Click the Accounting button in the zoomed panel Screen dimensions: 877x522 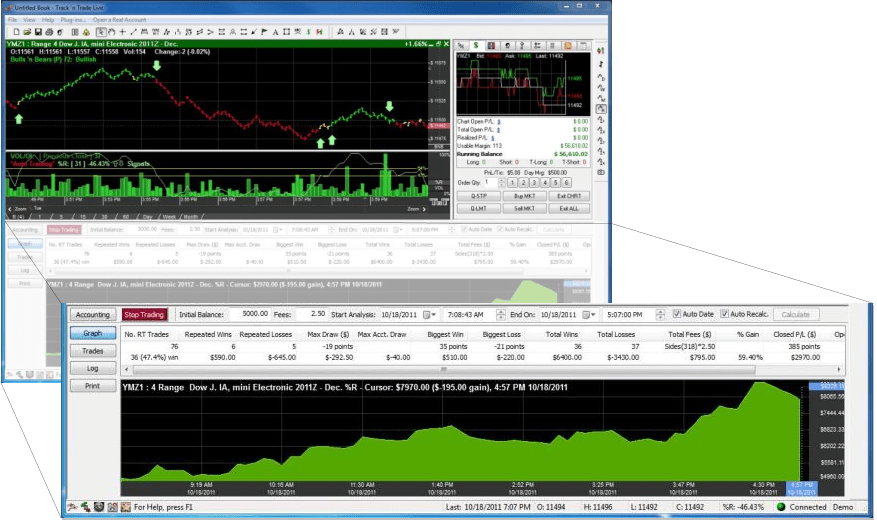pos(93,314)
